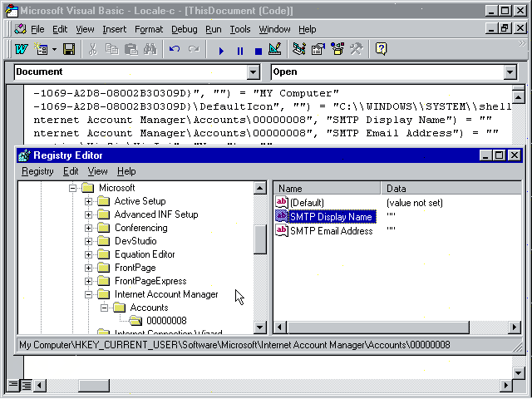Click the Break pause icon
Screen dimensions: 532x399
(x=240, y=51)
